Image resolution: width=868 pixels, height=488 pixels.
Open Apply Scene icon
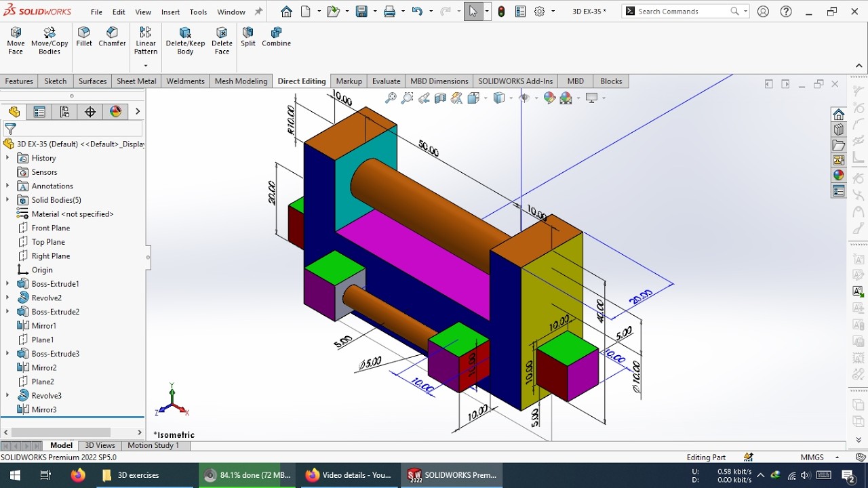(x=566, y=98)
